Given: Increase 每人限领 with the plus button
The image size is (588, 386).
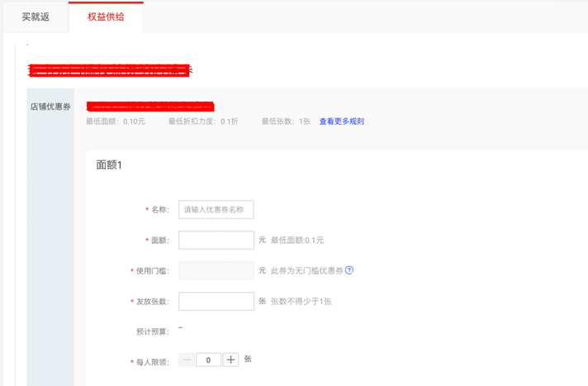Looking at the screenshot, I should [x=231, y=360].
